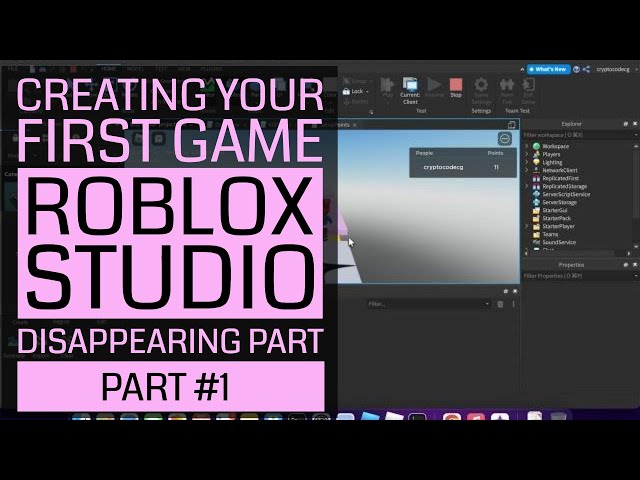Expand the Players node
The width and height of the screenshot is (640, 480).
(527, 154)
